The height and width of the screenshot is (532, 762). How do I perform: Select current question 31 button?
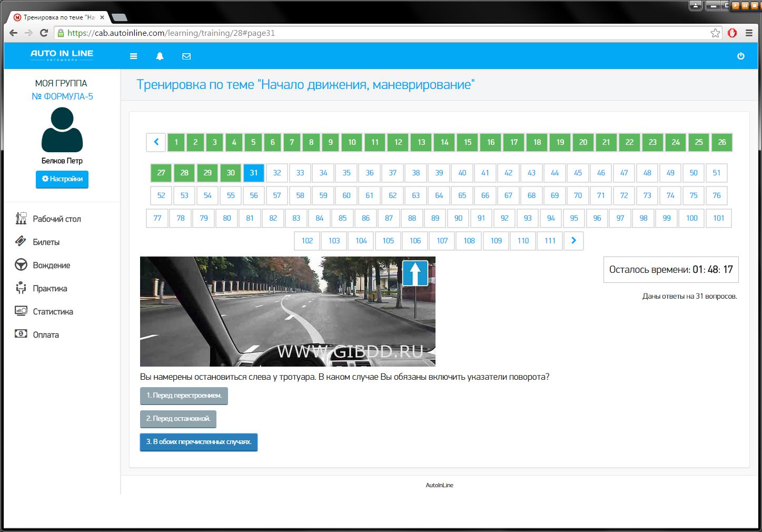tap(254, 173)
